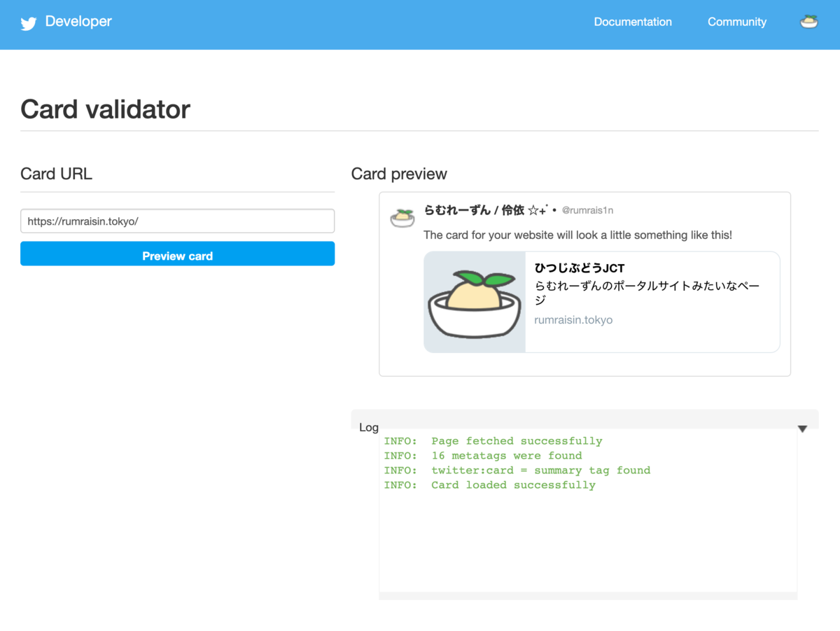Click inside the Card URL input field

[x=177, y=221]
